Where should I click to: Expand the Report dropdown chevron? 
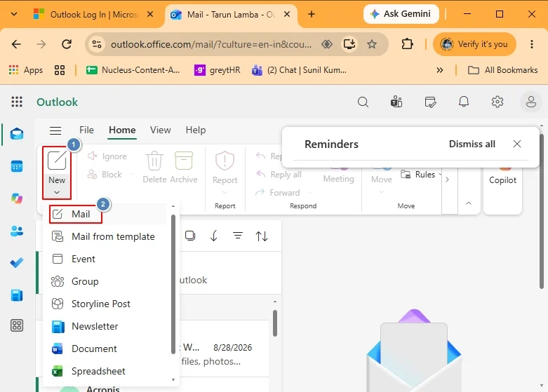pos(225,192)
